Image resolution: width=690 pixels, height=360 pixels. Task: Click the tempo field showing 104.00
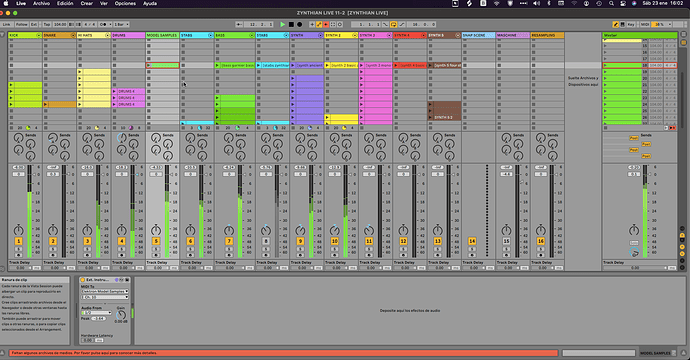(x=60, y=25)
